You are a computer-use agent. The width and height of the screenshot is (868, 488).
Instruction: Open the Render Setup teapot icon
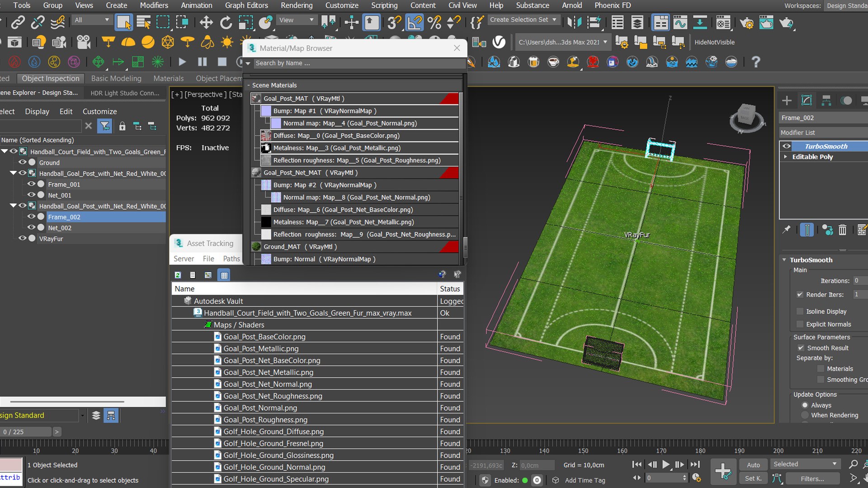coord(746,22)
